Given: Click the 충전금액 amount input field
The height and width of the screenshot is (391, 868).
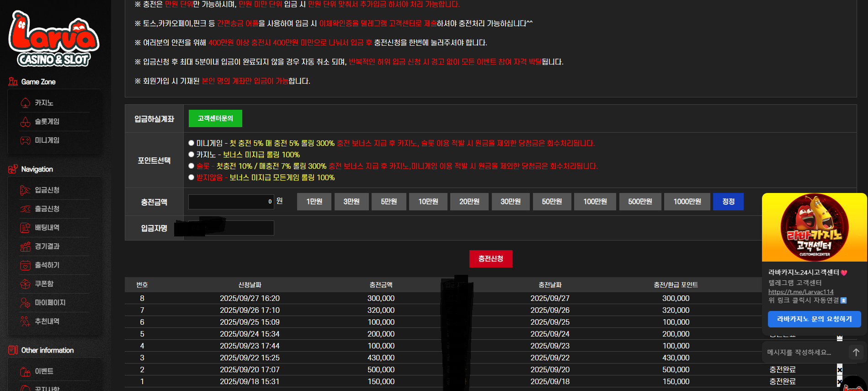Looking at the screenshot, I should (x=231, y=202).
